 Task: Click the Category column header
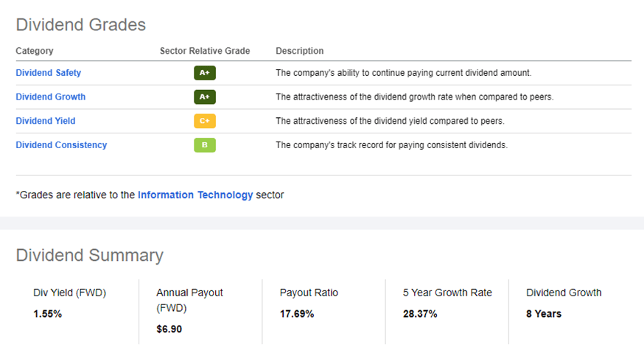[35, 51]
